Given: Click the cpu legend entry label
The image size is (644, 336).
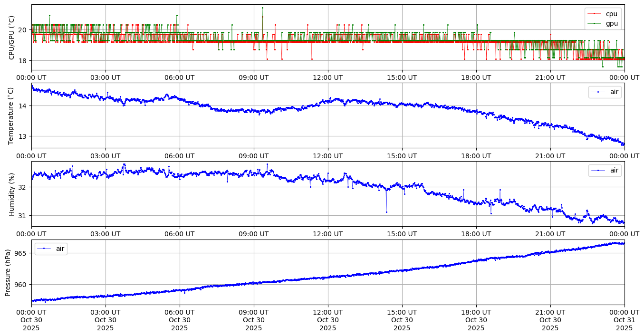Looking at the screenshot, I should [611, 14].
